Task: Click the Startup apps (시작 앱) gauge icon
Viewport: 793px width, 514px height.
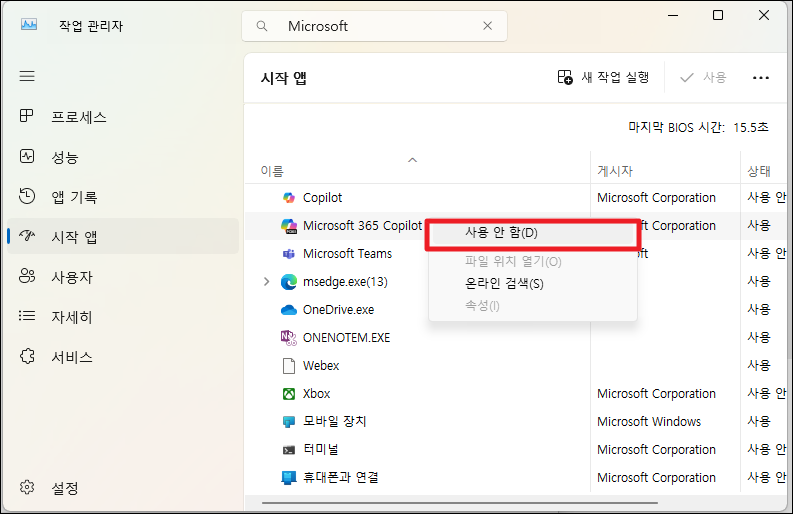Action: coord(27,235)
